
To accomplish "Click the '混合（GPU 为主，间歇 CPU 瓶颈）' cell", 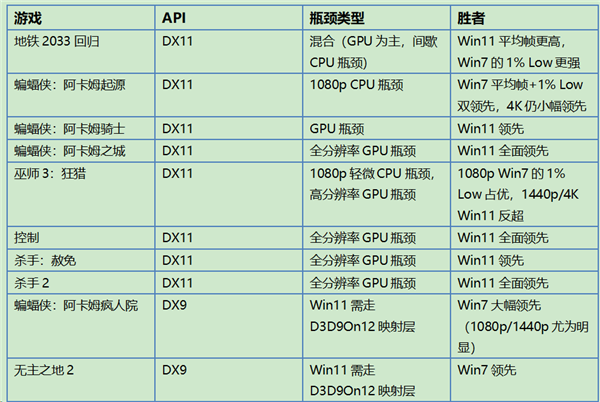I will pyautogui.click(x=377, y=52).
